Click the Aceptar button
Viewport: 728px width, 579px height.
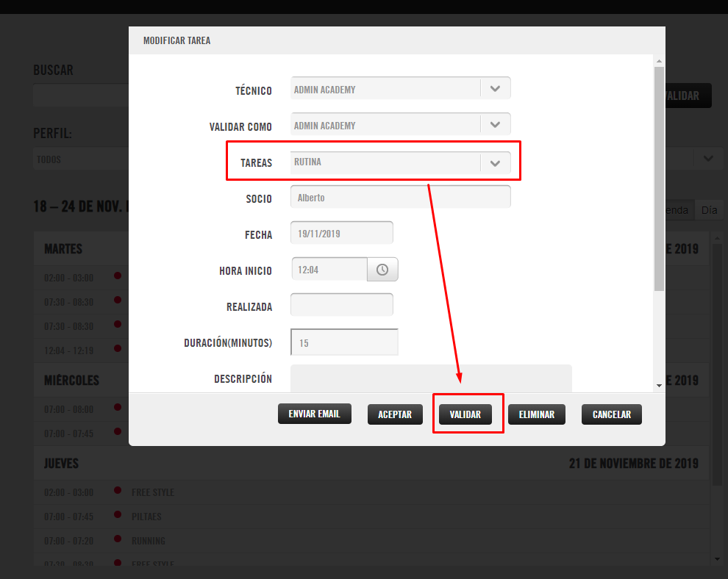click(395, 414)
